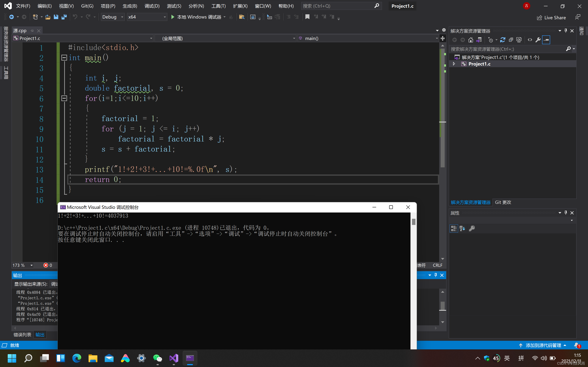Click the Open File folder icon
Image resolution: width=588 pixels, height=367 pixels.
48,17
